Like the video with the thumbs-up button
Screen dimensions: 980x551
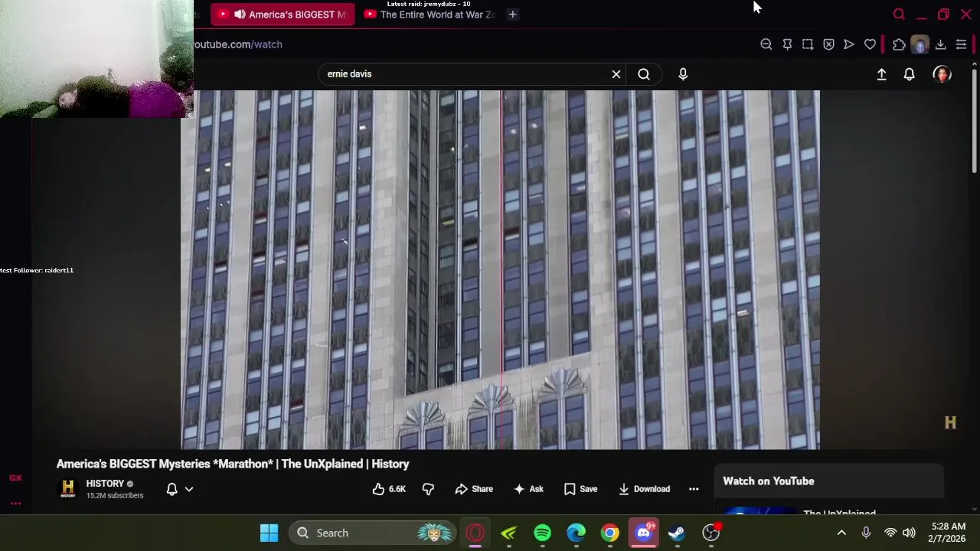389,489
